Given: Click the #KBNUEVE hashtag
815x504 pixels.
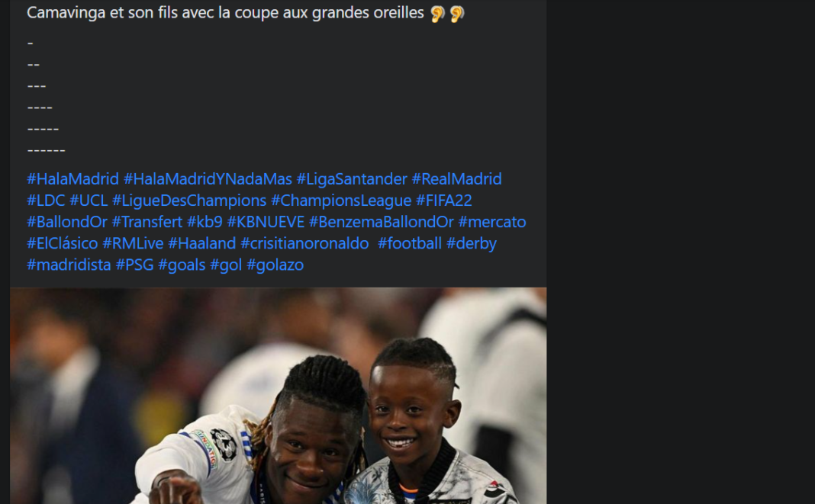Looking at the screenshot, I should click(x=266, y=222).
